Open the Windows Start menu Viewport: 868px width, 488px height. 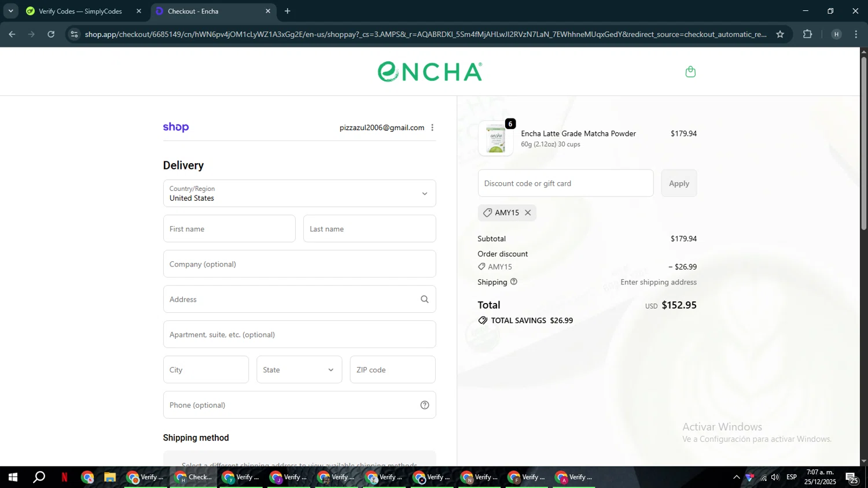point(13,477)
